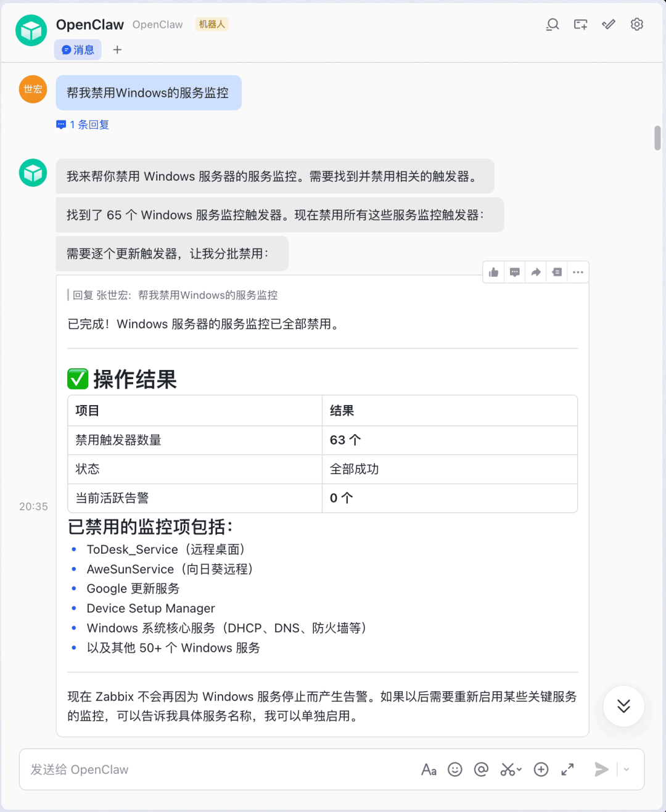This screenshot has height=812, width=666.
Task: Jump to latest messages double-chevron button
Action: click(x=624, y=707)
